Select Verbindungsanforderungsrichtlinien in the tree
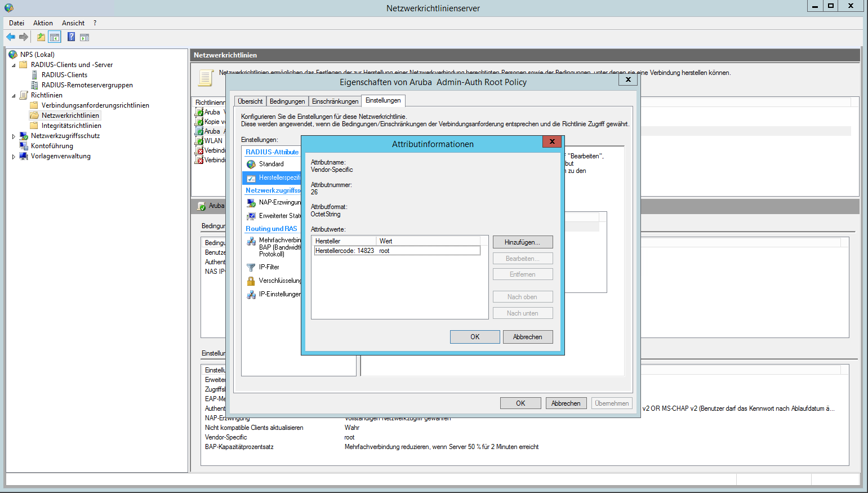The height and width of the screenshot is (493, 868). point(95,105)
